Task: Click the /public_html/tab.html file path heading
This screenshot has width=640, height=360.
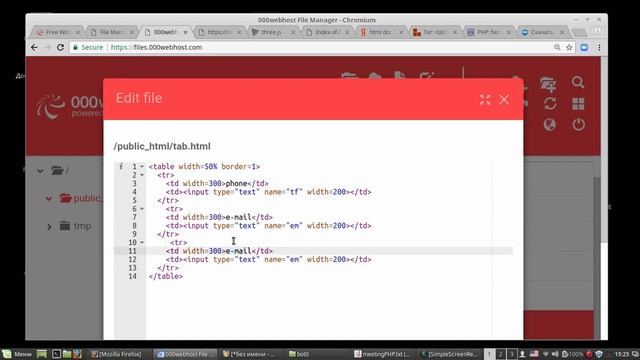Action: [x=162, y=146]
